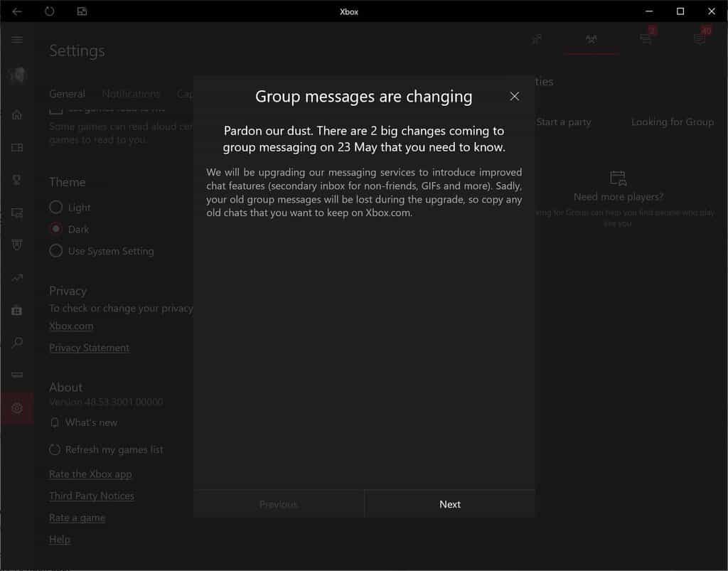Select the Dark theme option

(x=69, y=230)
